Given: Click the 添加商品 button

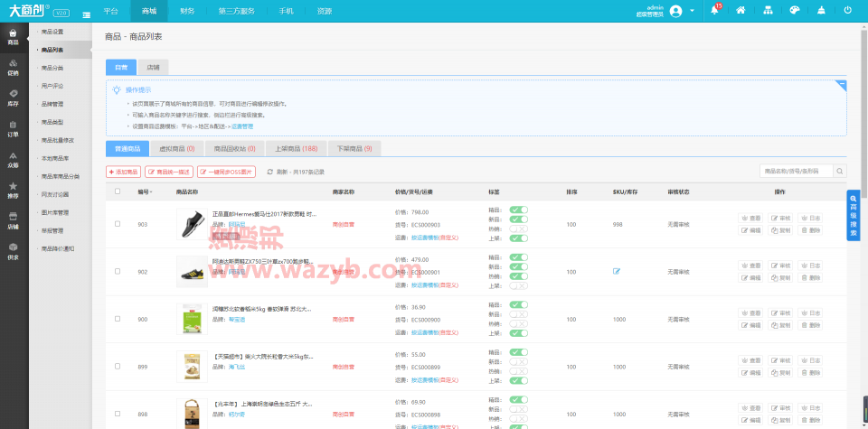Looking at the screenshot, I should pyautogui.click(x=123, y=172).
